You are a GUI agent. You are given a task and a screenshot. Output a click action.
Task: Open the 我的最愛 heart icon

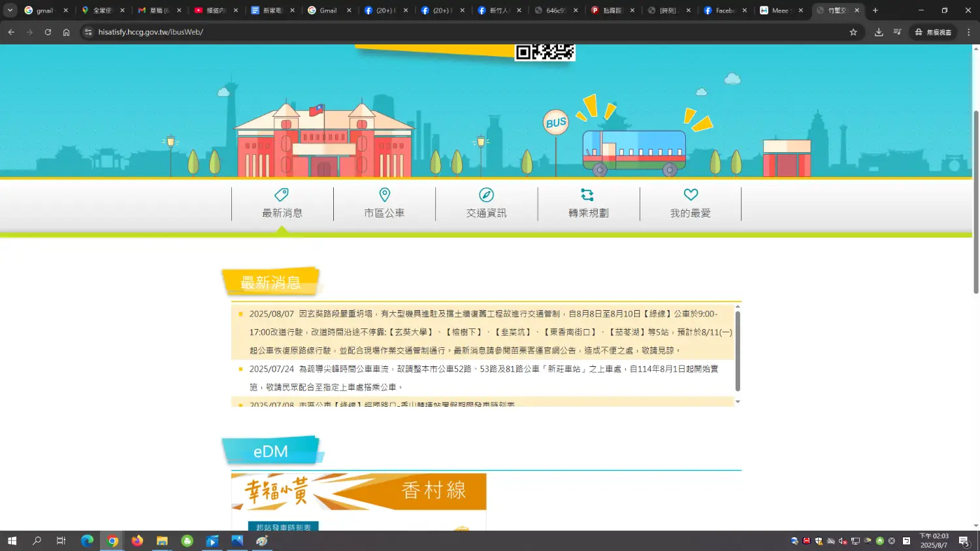(691, 195)
